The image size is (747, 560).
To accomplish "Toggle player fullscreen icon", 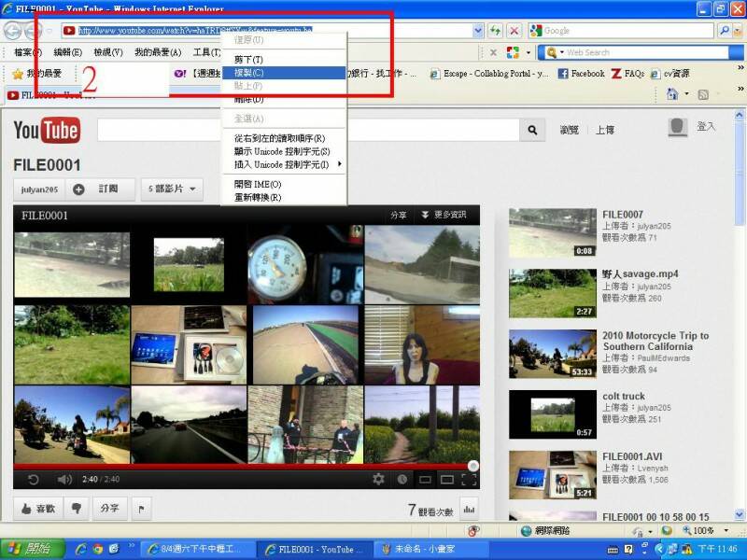I will coord(469,480).
